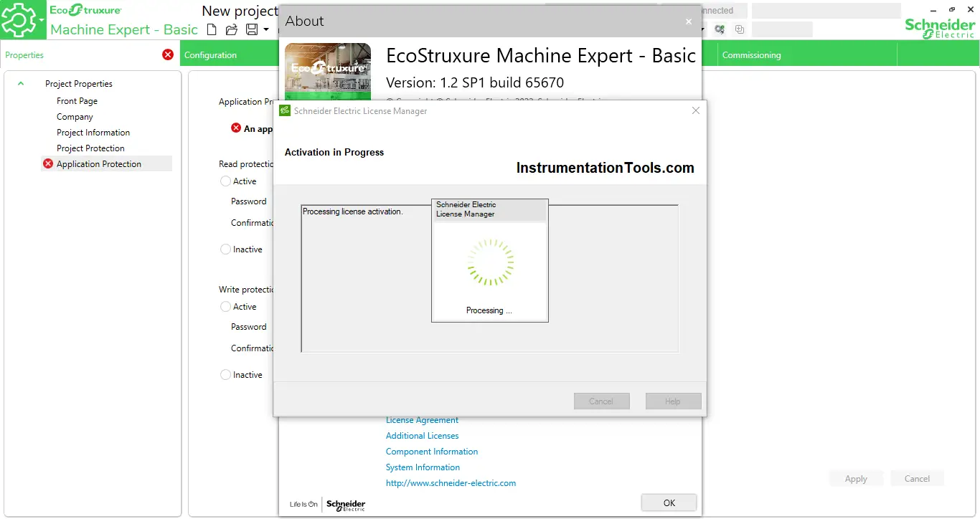Image resolution: width=980 pixels, height=519 pixels.
Task: Enable Read protection Active radio button
Action: pos(225,181)
